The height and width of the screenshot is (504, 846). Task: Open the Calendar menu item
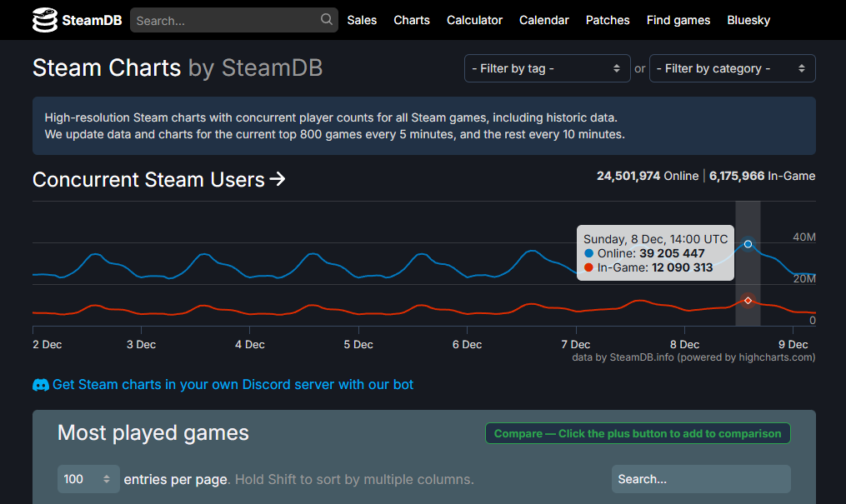click(x=543, y=20)
